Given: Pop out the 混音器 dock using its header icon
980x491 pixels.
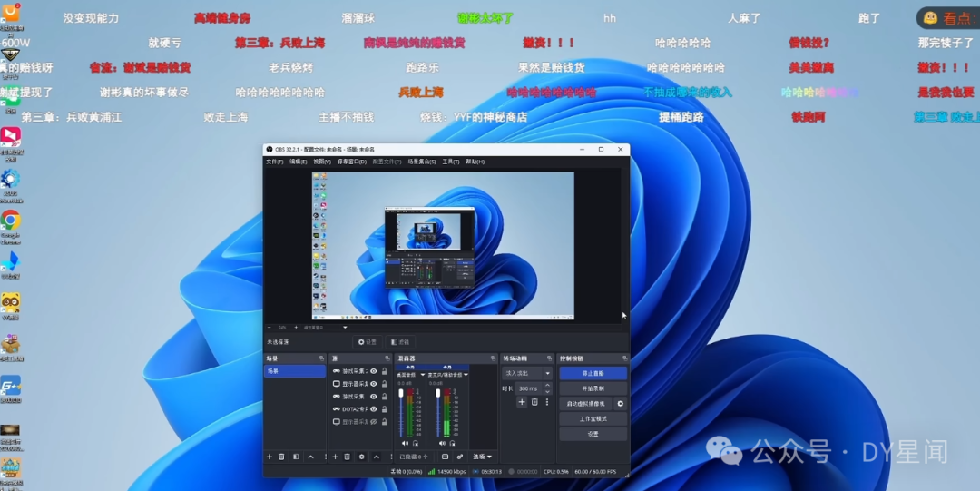Looking at the screenshot, I should click(x=493, y=358).
